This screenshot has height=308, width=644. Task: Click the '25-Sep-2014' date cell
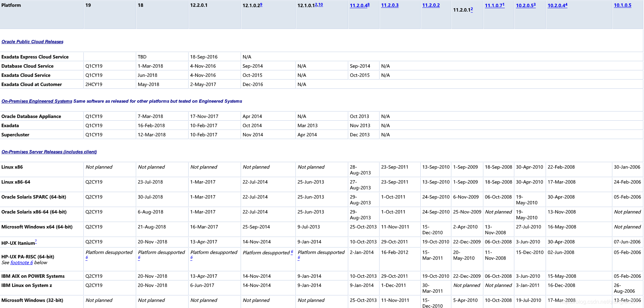[256, 227]
